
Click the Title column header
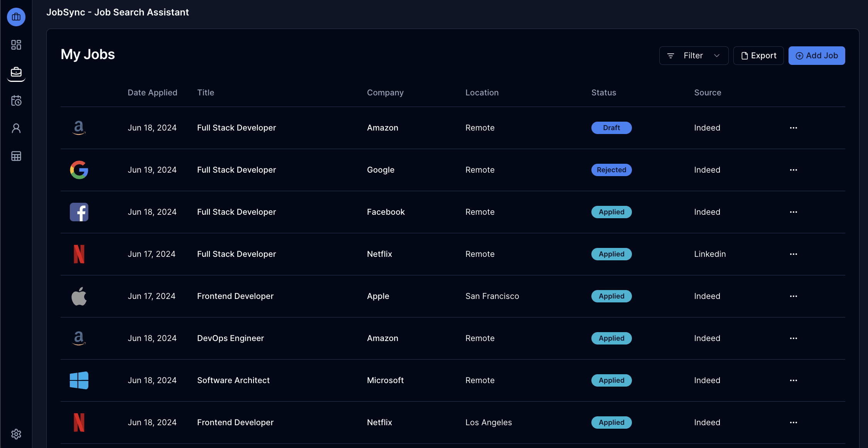click(206, 93)
